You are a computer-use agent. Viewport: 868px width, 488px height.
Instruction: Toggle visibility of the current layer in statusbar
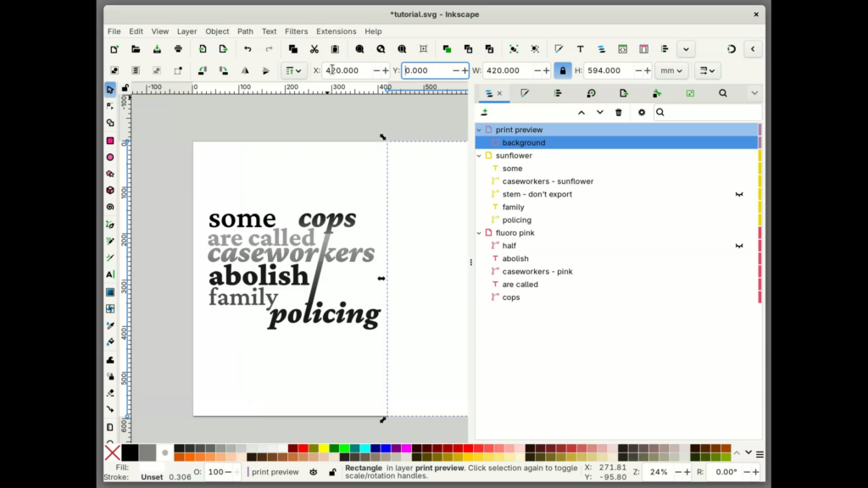pyautogui.click(x=314, y=472)
